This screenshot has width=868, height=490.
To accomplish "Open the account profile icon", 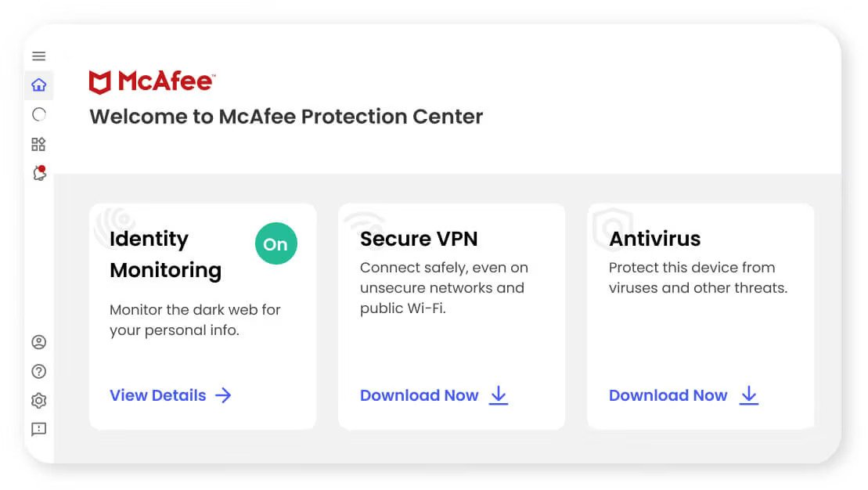I will pyautogui.click(x=38, y=342).
